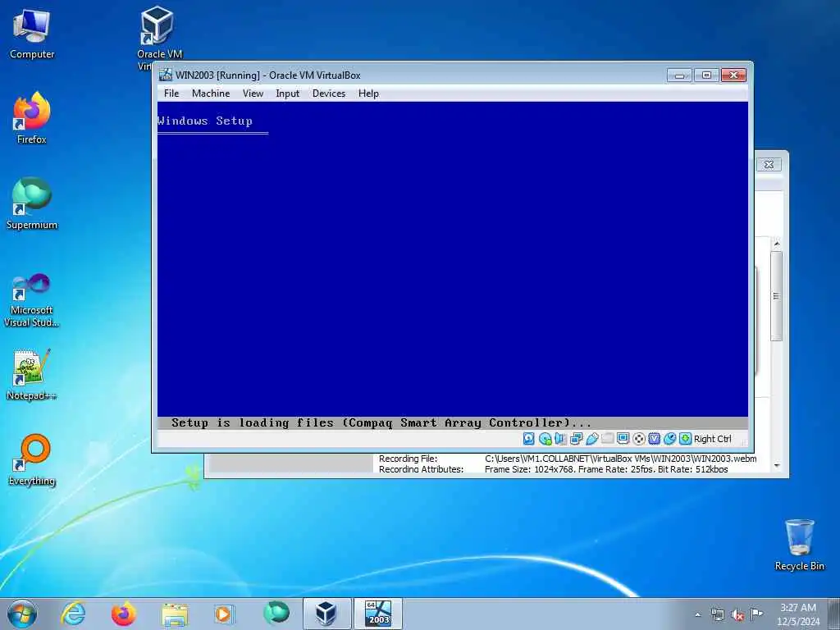Click the display indicator in VM status bar
Screen dimensions: 840x630
pyautogui.click(x=623, y=439)
